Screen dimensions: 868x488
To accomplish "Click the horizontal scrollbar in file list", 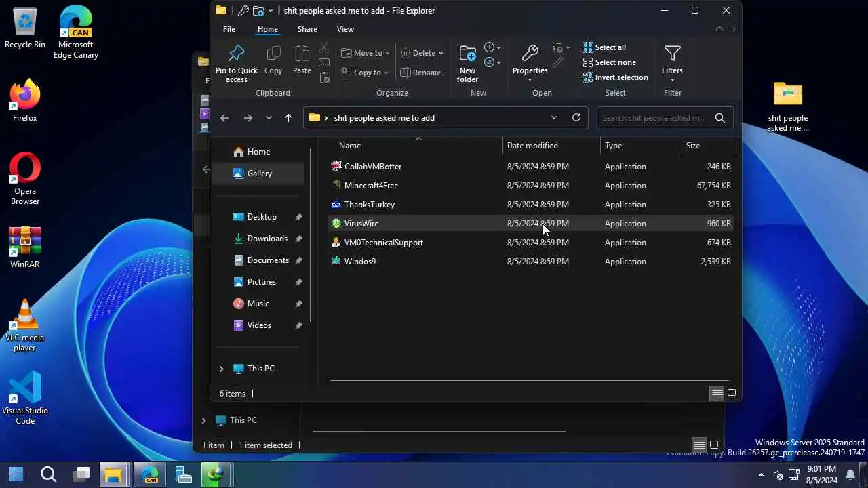I will 529,380.
